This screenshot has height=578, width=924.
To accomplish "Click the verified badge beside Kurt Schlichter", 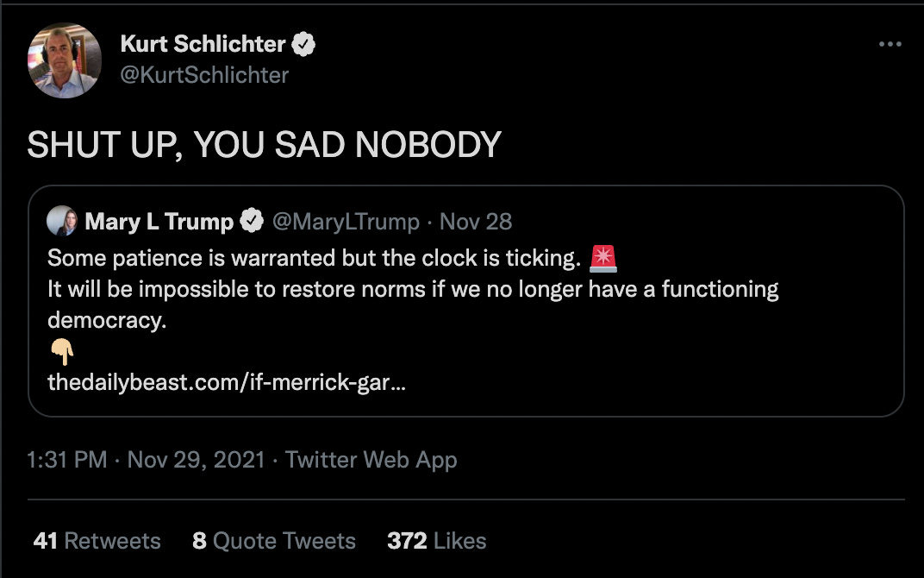I will [304, 44].
